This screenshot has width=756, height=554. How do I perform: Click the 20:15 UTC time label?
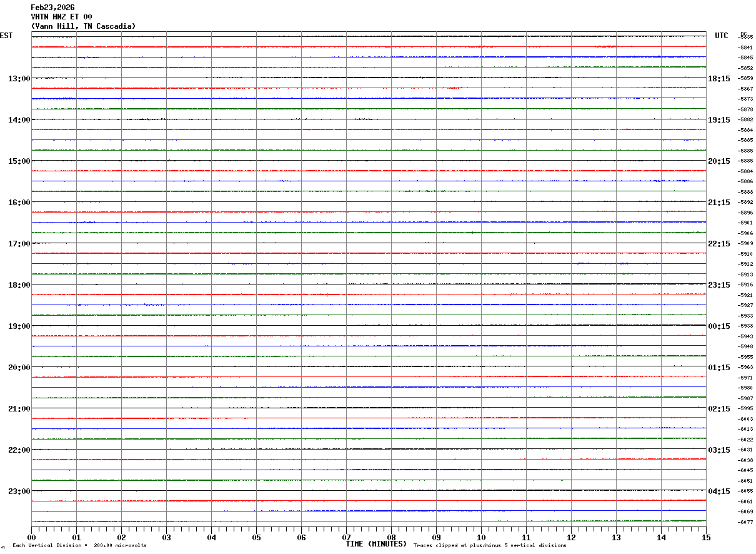(x=719, y=161)
